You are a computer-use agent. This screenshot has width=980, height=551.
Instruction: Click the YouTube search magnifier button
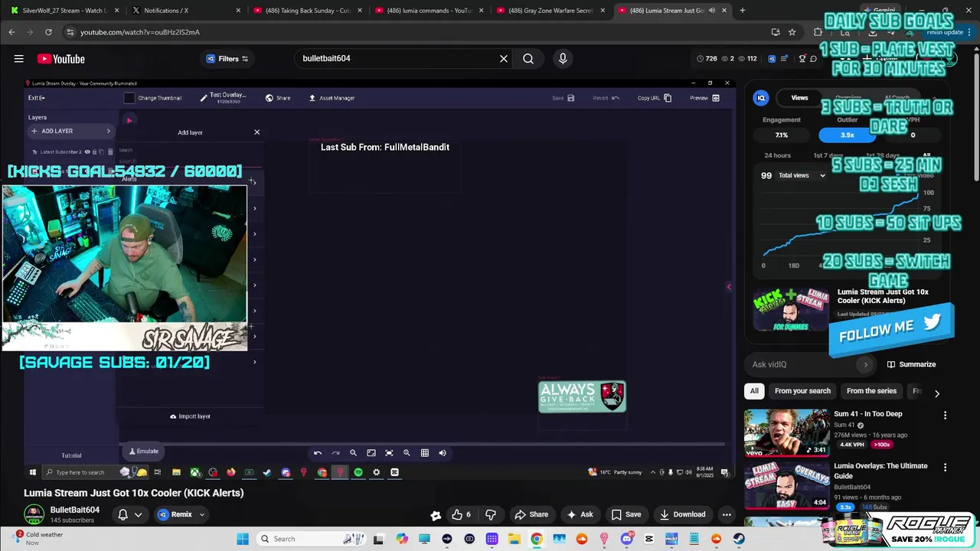(528, 59)
